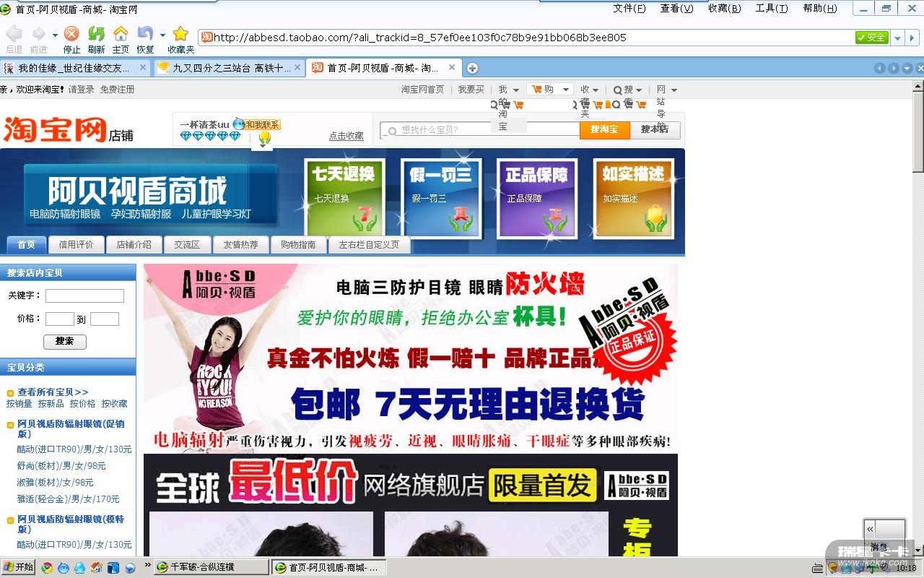This screenshot has height=578, width=924.
Task: Go to the home page via 主页 icon
Action: click(121, 34)
